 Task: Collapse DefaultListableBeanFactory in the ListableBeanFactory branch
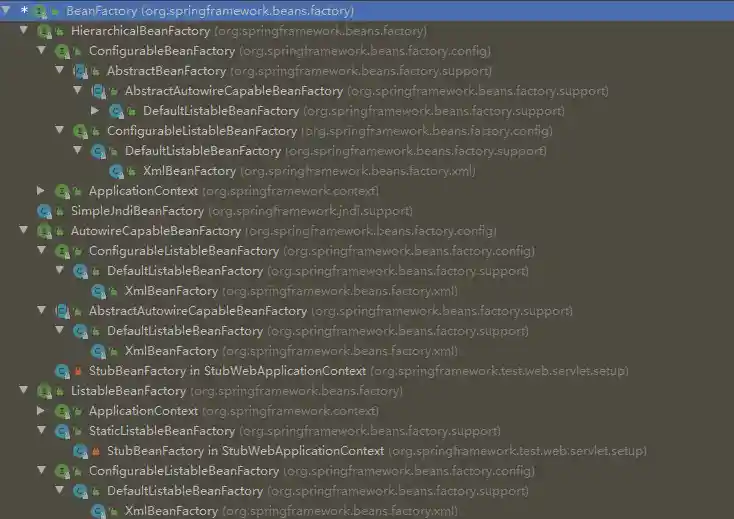[x=59, y=490]
